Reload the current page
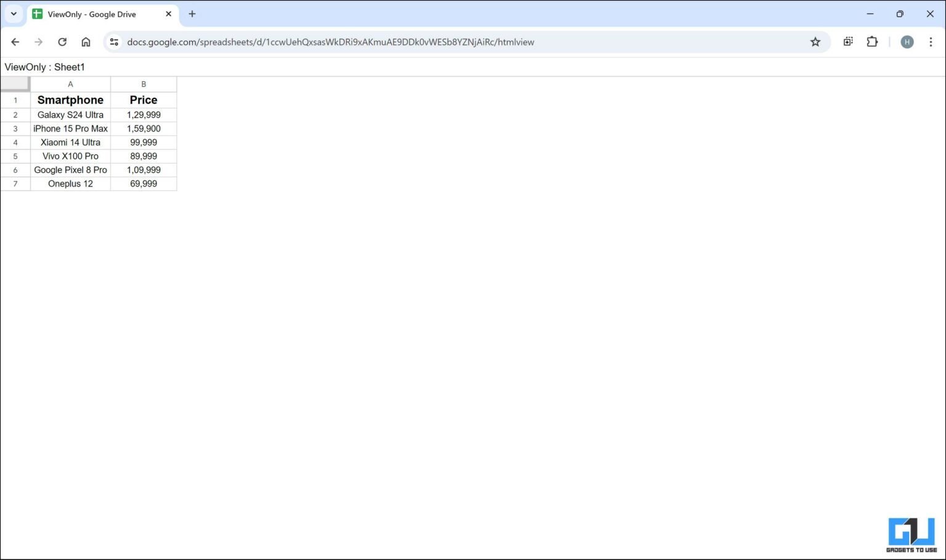Screen dimensions: 946x560 [62, 42]
